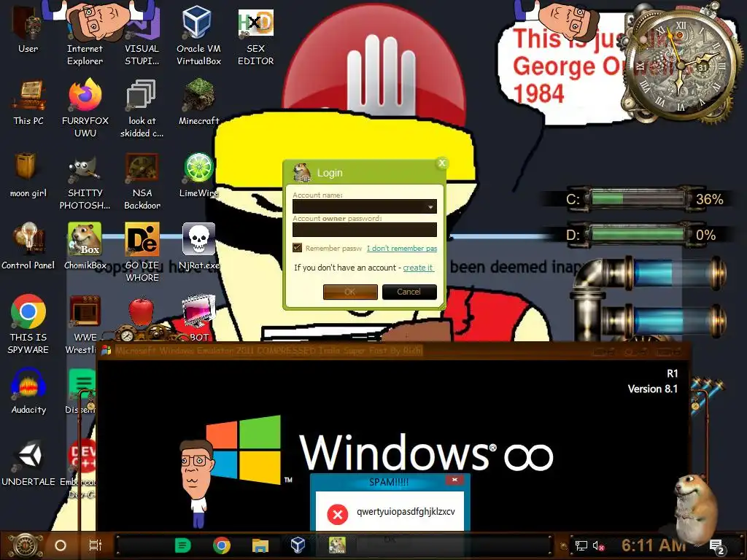This screenshot has height=560, width=747.
Task: Open the network tray icon
Action: tap(581, 545)
